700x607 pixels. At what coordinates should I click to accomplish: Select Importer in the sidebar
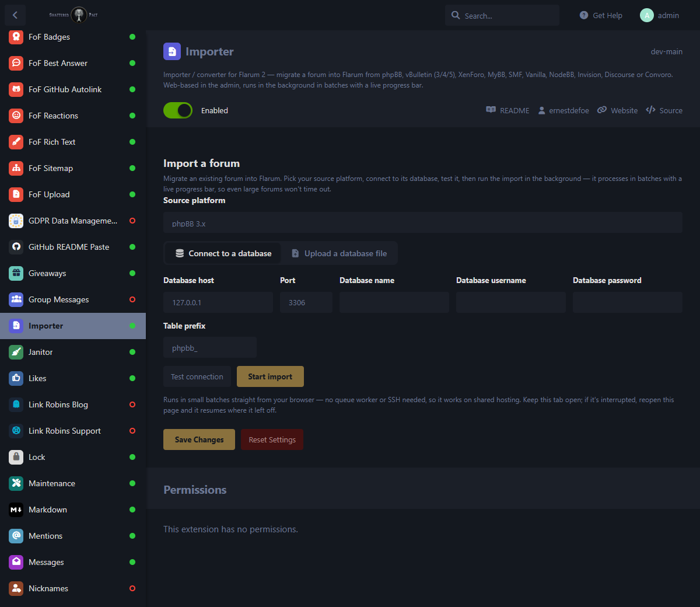click(x=73, y=326)
